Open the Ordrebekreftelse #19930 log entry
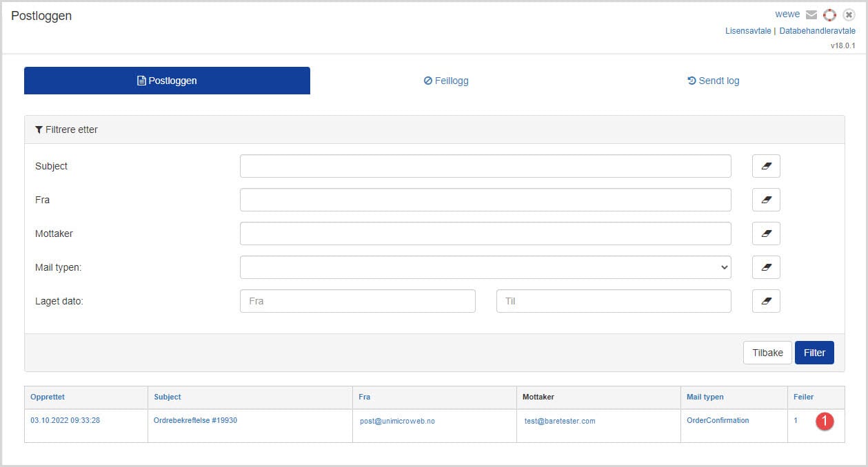The width and height of the screenshot is (868, 467). coord(196,420)
